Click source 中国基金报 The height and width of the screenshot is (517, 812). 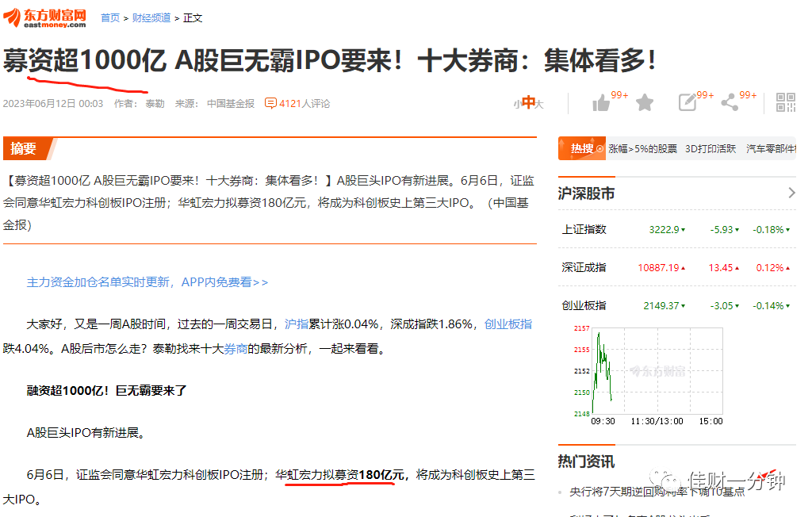[x=231, y=104]
